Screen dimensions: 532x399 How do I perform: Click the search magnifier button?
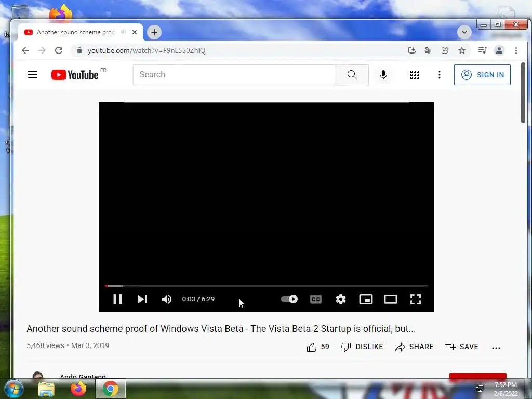coord(352,75)
